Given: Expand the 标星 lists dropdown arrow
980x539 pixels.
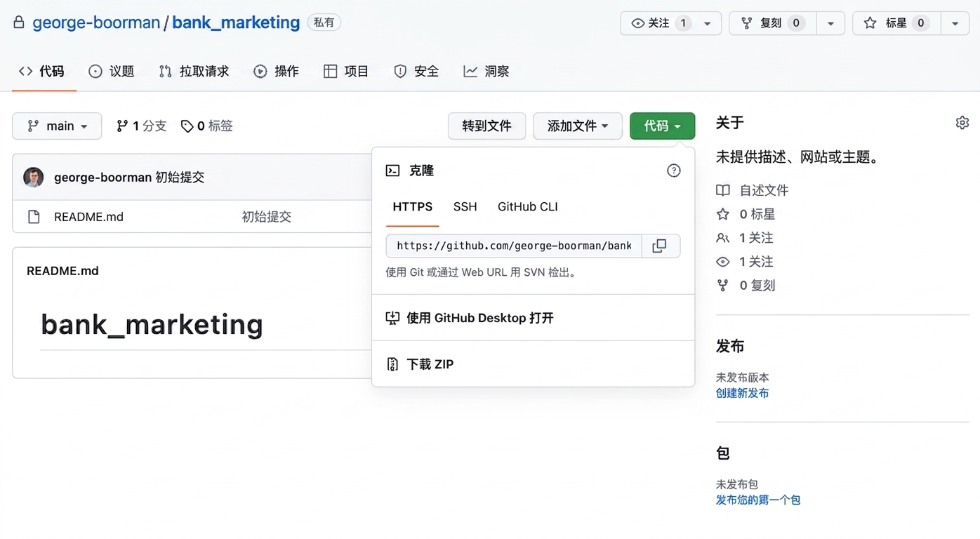Looking at the screenshot, I should coord(955,23).
